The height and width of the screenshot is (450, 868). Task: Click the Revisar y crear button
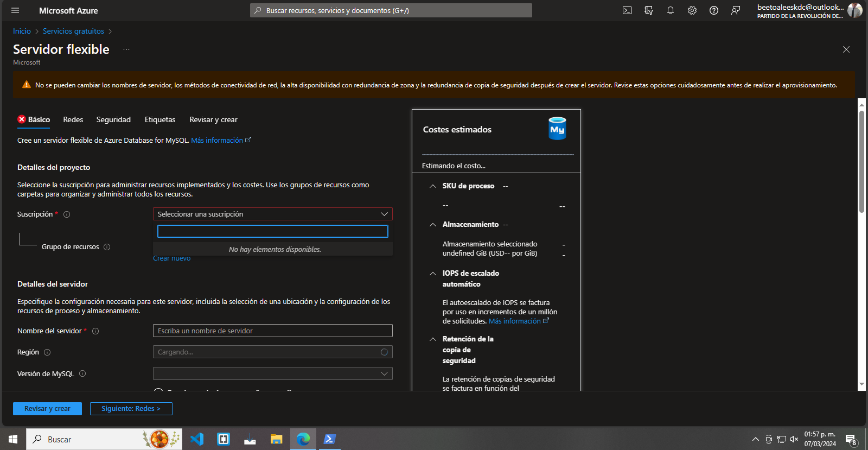pyautogui.click(x=47, y=409)
